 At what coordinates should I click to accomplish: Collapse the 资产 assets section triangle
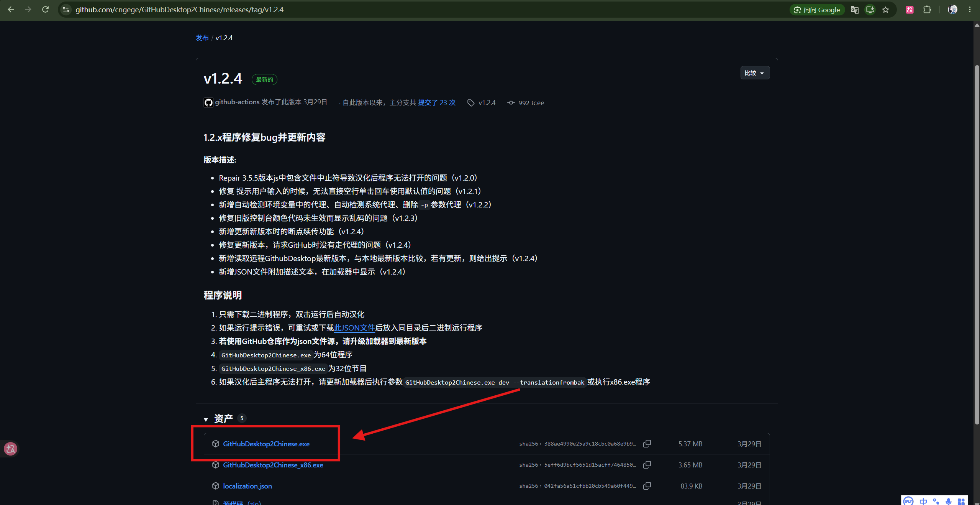pos(206,419)
